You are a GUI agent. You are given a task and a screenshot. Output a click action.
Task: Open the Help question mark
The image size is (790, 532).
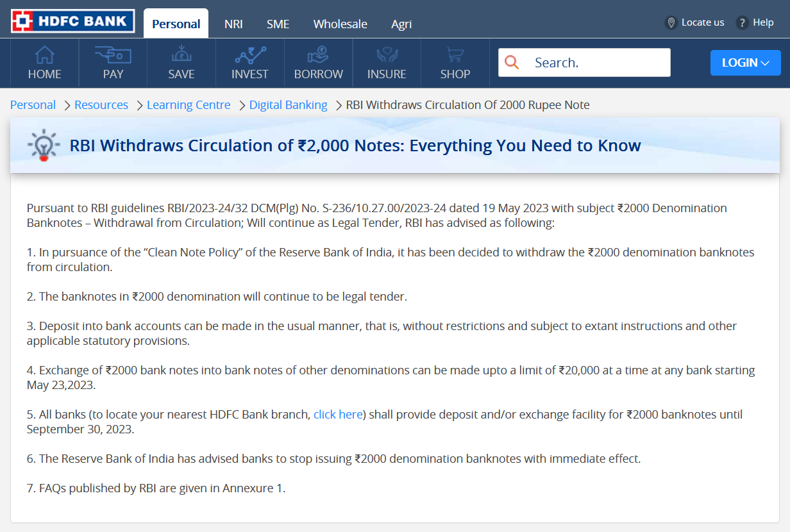click(742, 23)
